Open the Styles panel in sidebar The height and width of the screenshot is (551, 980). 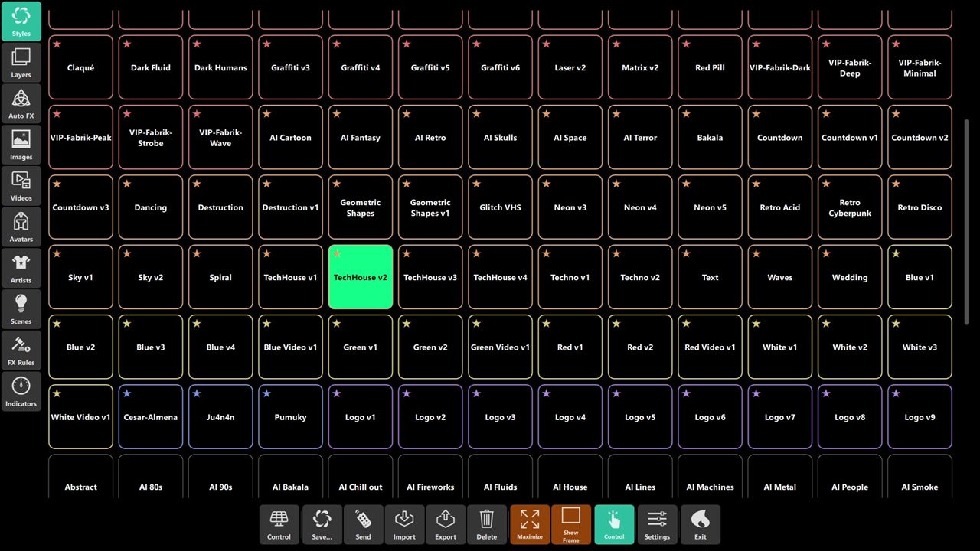click(x=21, y=21)
